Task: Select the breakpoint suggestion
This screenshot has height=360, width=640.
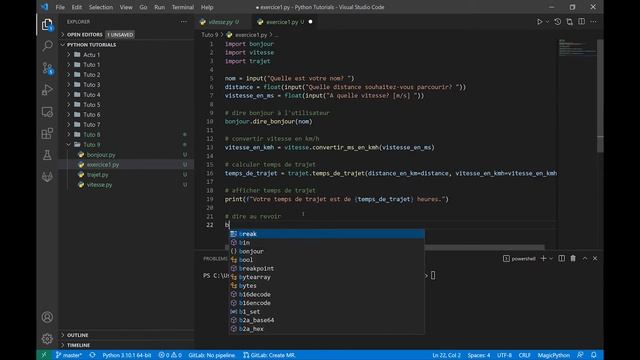Action: (327, 268)
